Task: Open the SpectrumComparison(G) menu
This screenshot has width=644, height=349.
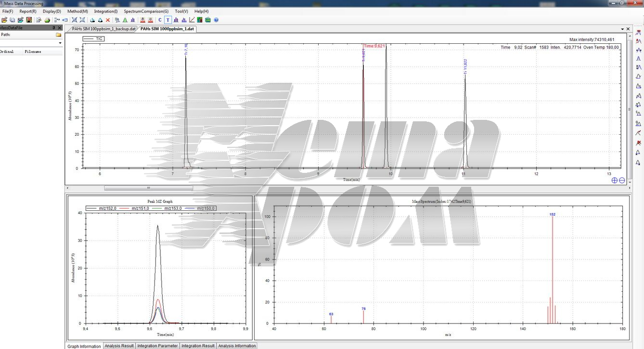Action: (146, 11)
